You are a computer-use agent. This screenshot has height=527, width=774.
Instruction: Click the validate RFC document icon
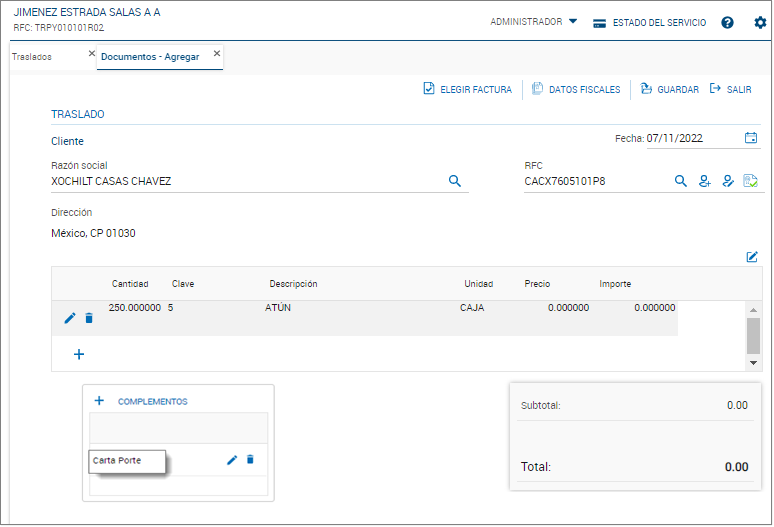point(751,181)
